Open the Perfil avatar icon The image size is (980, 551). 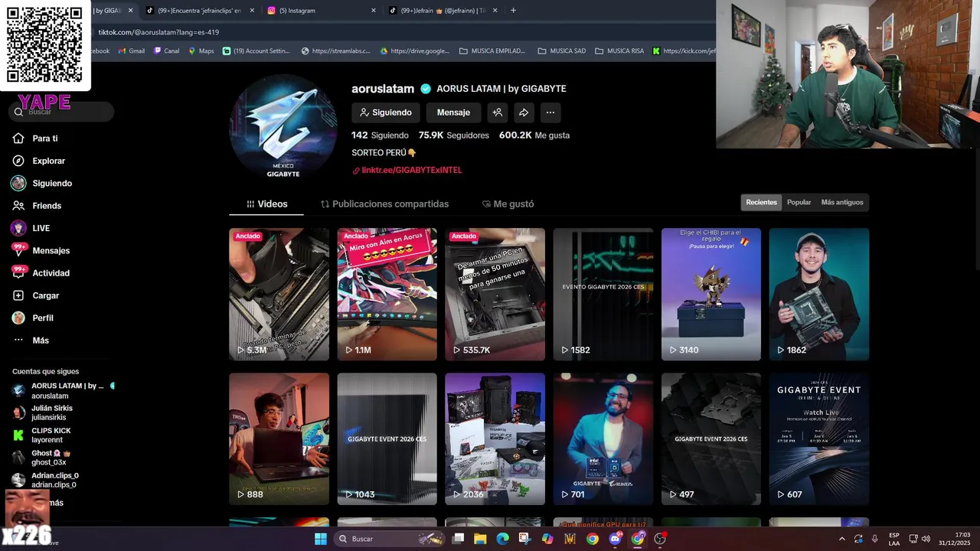(18, 318)
